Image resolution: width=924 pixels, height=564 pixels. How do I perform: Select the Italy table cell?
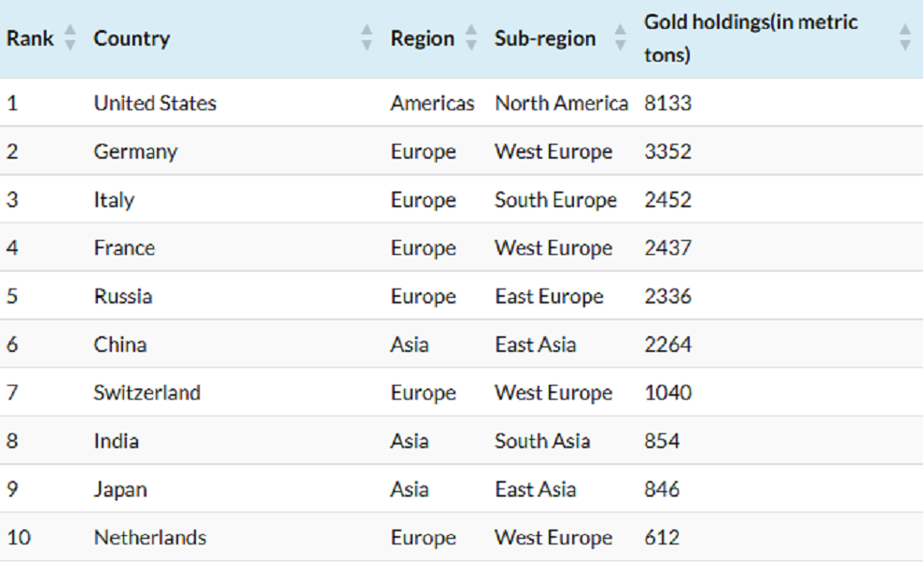point(114,200)
